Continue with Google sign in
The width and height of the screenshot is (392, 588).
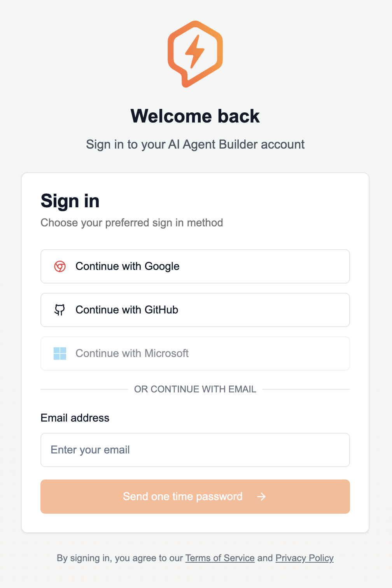point(195,266)
